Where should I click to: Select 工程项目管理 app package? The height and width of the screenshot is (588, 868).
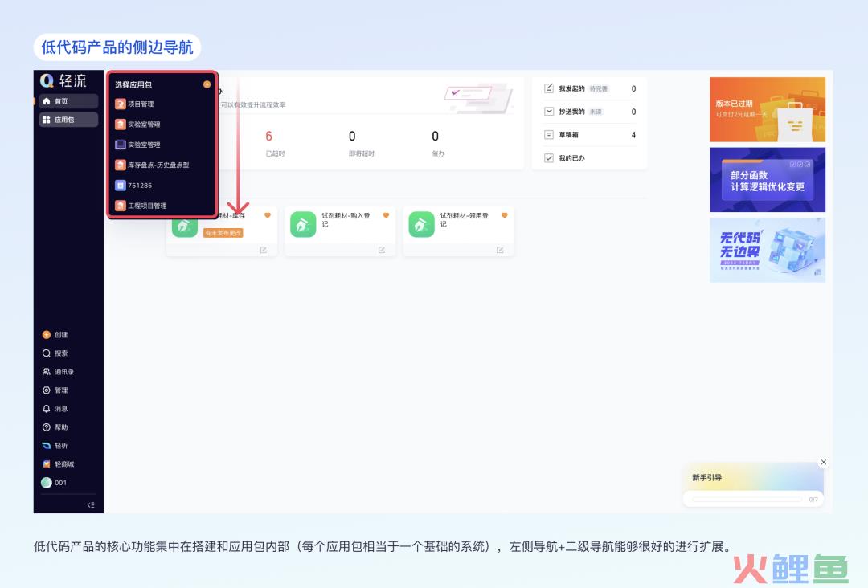click(x=141, y=206)
